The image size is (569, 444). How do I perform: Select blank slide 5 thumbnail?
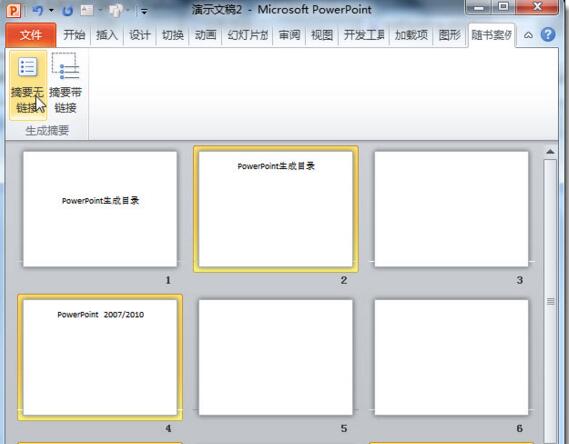(x=276, y=357)
